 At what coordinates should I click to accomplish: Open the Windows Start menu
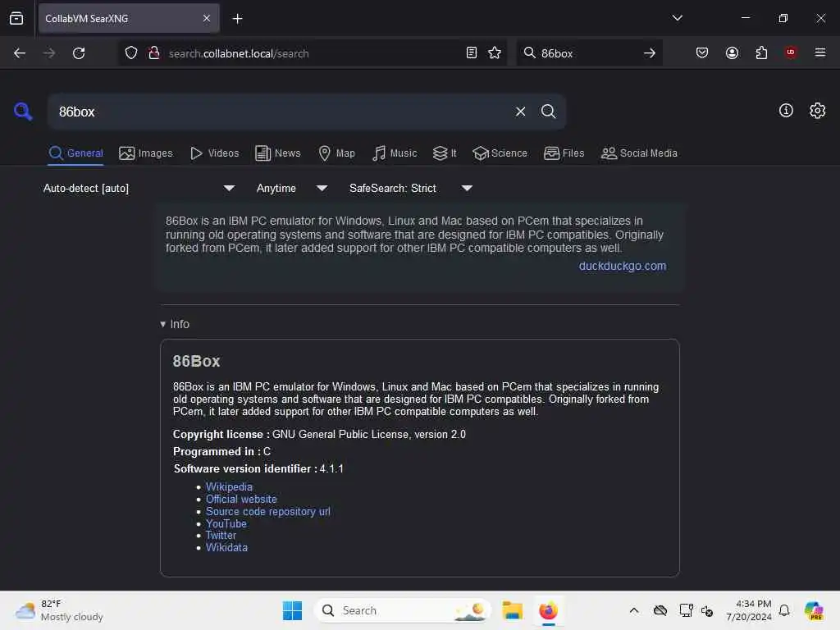coord(293,610)
